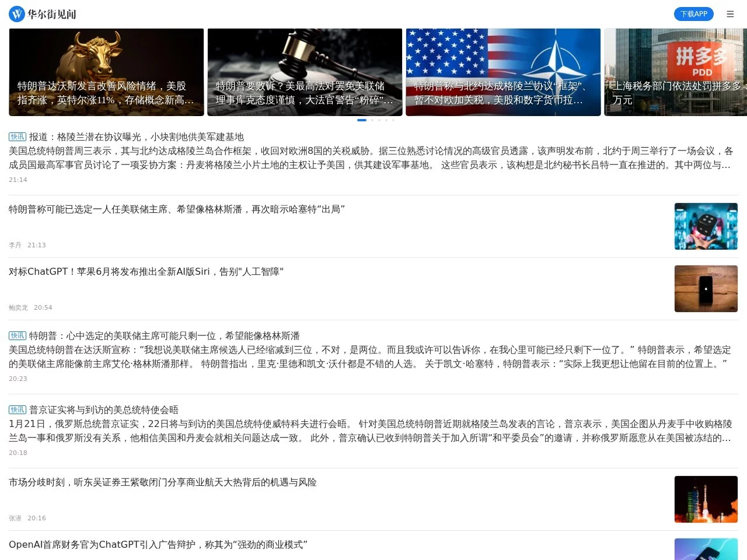Click the golden bull carousel slide

[106, 72]
